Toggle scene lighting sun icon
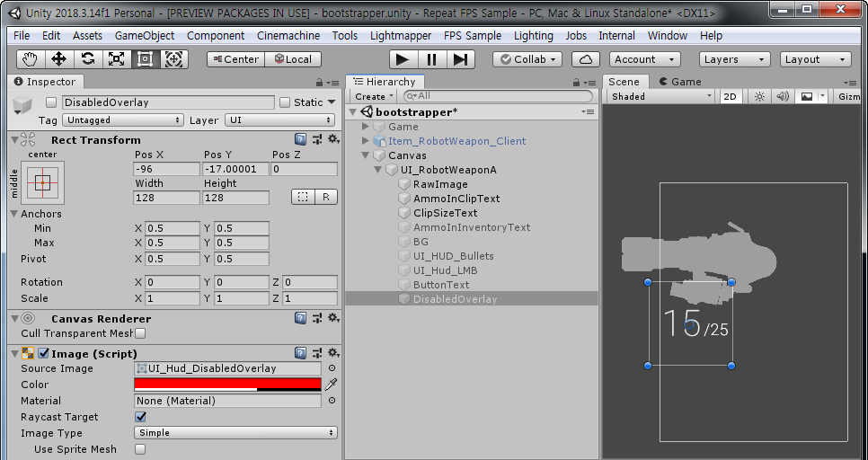This screenshot has height=460, width=868. 759,96
